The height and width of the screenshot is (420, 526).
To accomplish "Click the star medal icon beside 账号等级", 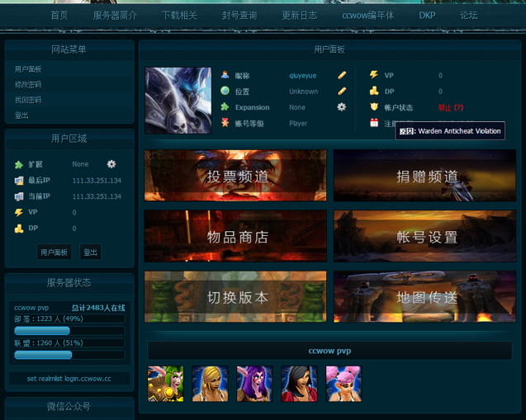I will coord(225,123).
